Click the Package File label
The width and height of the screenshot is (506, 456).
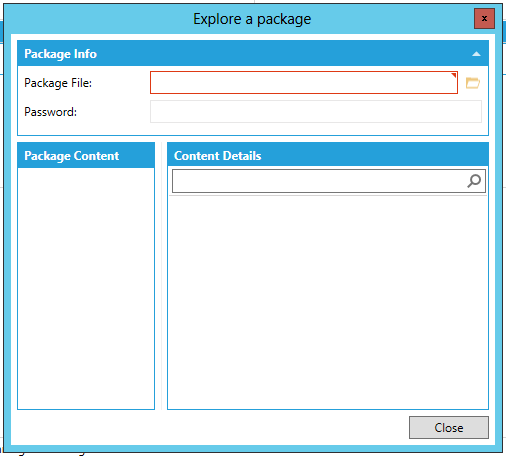click(x=58, y=83)
